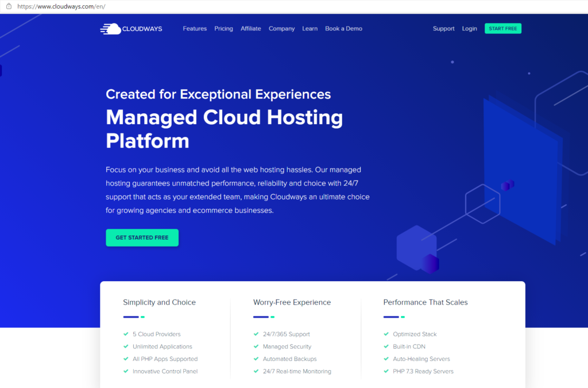588x388 pixels.
Task: Open the Pricing page
Action: [x=223, y=29]
